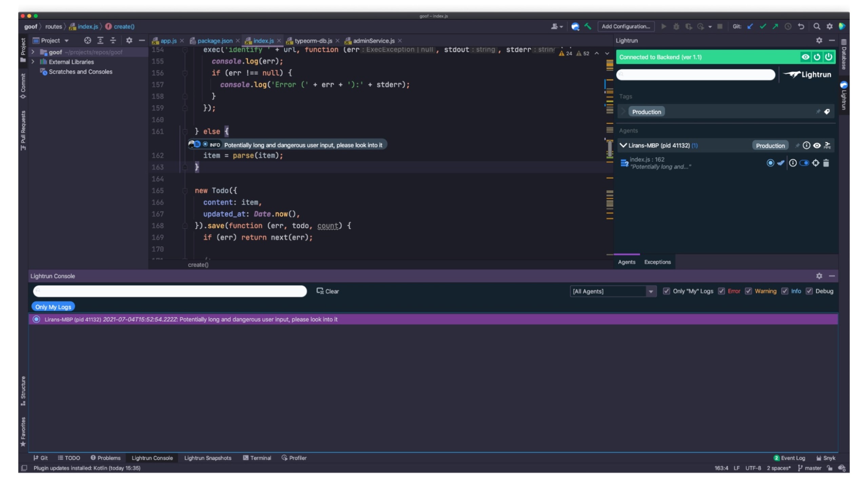Open Search Everywhere magnifier icon
The image size is (868, 497).
816,26
